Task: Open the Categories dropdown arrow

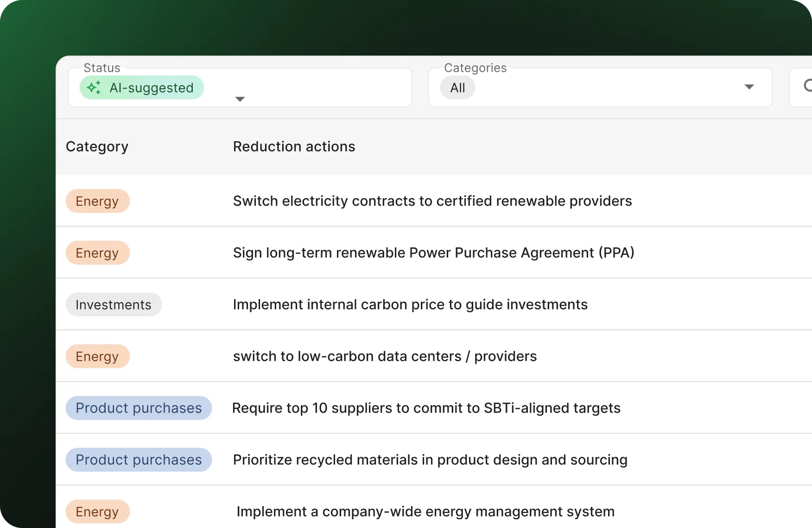Action: point(750,87)
